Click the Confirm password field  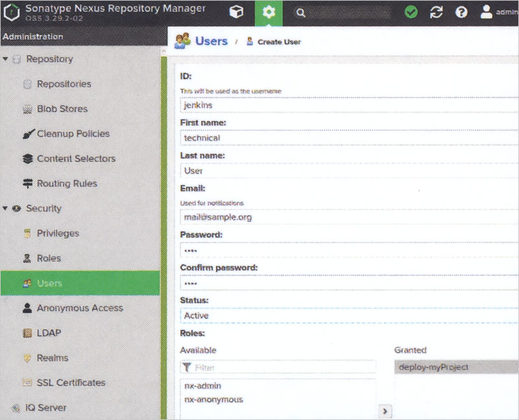coord(349,283)
